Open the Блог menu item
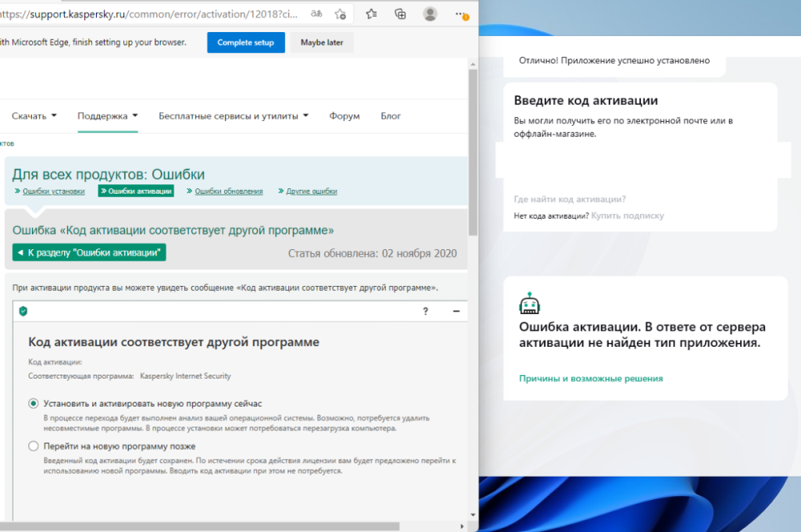Viewport: 801px width, 532px height. [390, 116]
